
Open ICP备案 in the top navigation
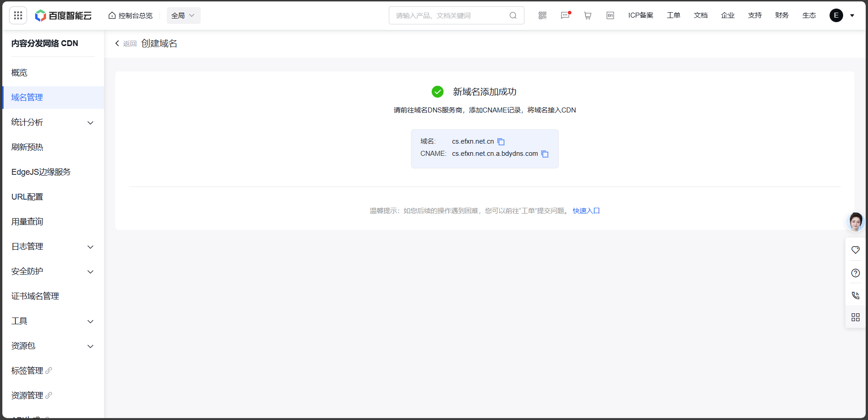(641, 15)
